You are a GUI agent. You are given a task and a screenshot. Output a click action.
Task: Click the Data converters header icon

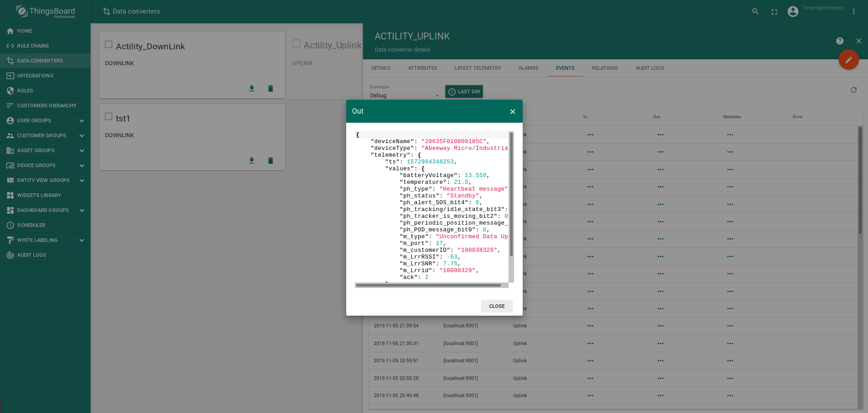106,11
